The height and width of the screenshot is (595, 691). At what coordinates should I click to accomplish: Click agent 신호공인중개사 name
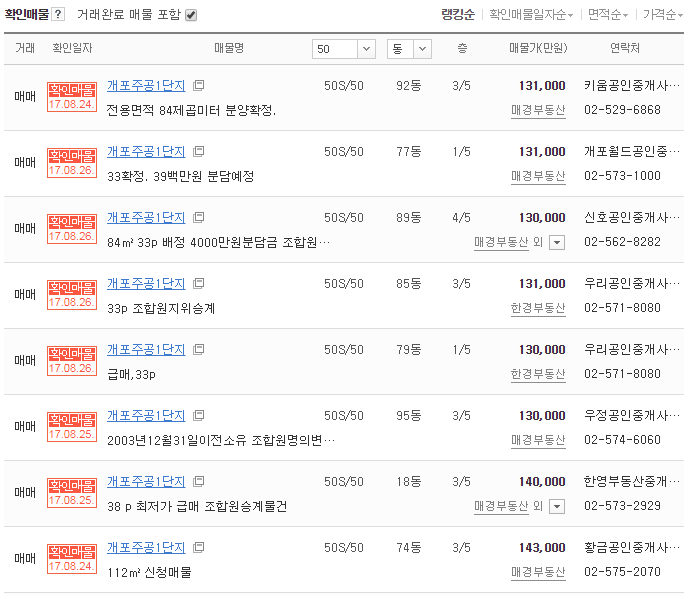(632, 218)
